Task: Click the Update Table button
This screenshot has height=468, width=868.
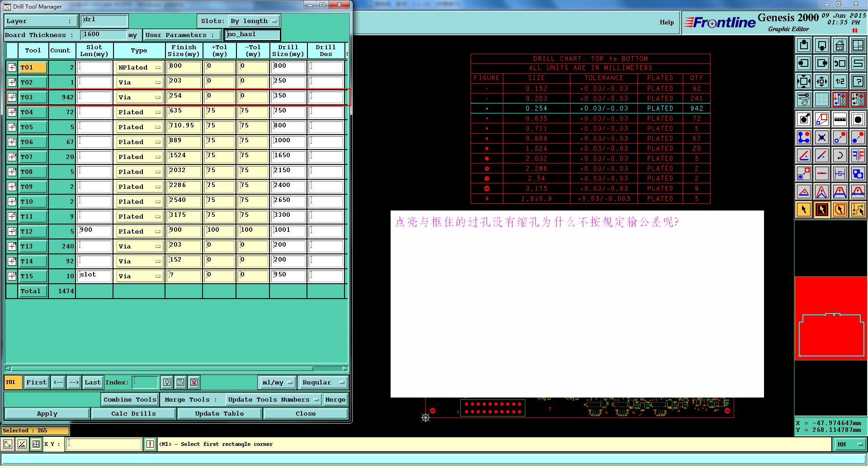Action: pyautogui.click(x=219, y=414)
